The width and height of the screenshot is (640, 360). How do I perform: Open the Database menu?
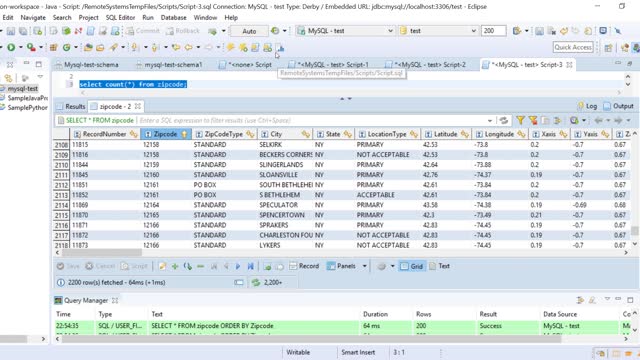pyautogui.click(x=173, y=18)
